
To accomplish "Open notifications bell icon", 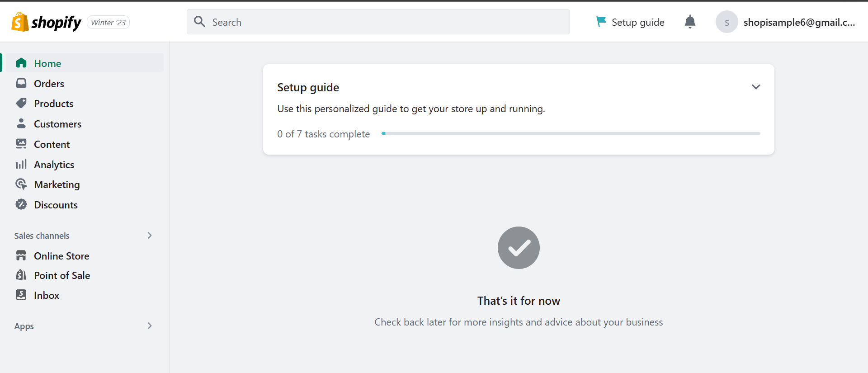I will coord(690,22).
